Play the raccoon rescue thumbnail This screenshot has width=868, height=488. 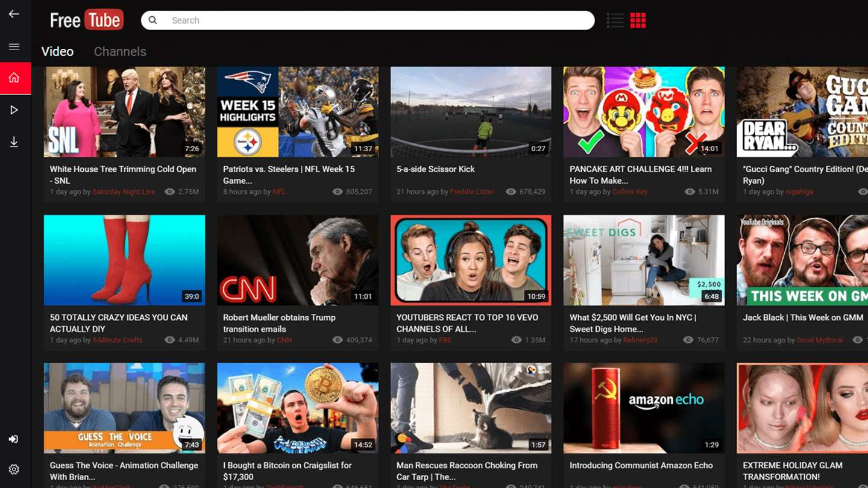471,408
